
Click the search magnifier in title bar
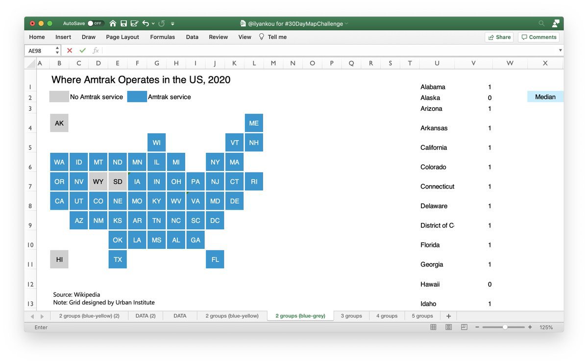click(x=541, y=23)
